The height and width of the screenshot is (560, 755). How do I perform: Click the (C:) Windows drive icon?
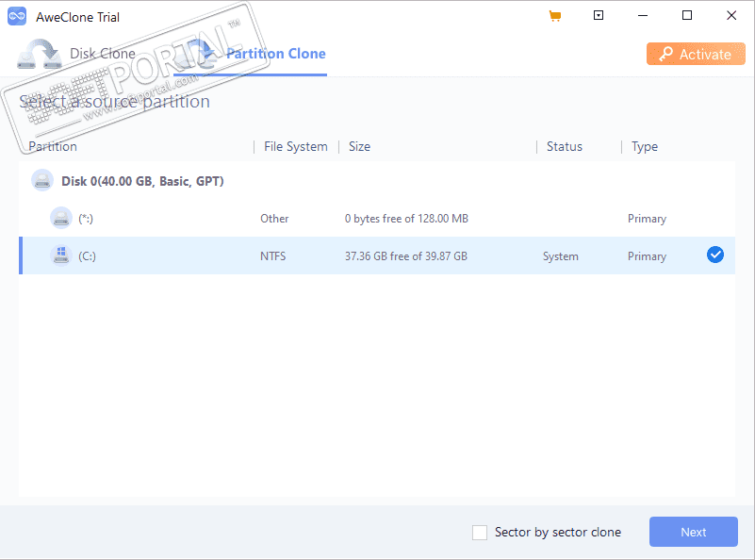(61, 255)
